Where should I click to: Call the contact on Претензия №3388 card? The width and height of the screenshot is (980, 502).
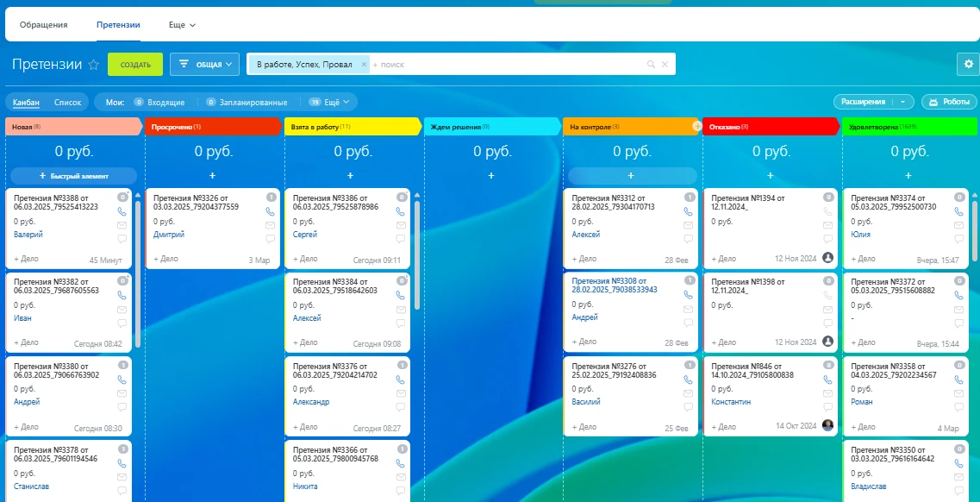pyautogui.click(x=122, y=211)
